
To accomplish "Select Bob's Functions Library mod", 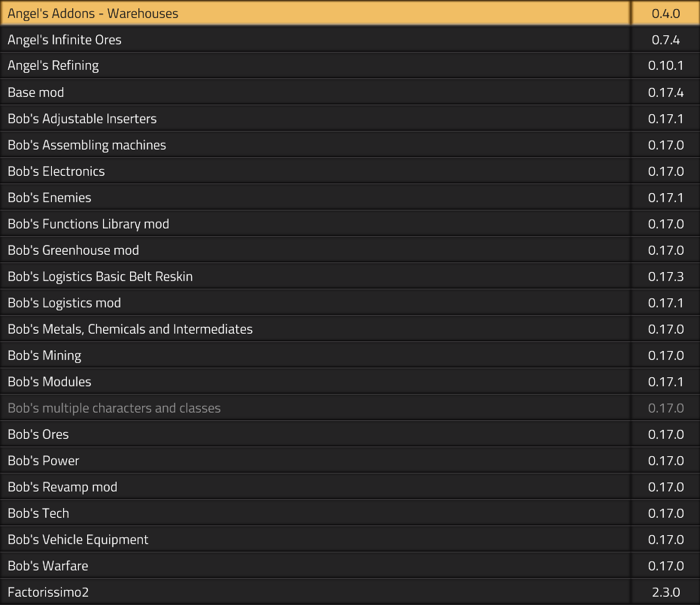I will point(88,224).
